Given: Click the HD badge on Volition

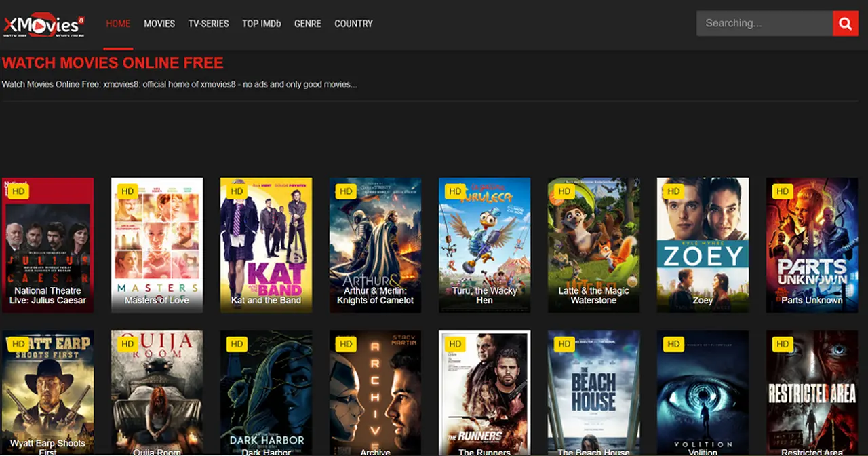Looking at the screenshot, I should pyautogui.click(x=673, y=344).
